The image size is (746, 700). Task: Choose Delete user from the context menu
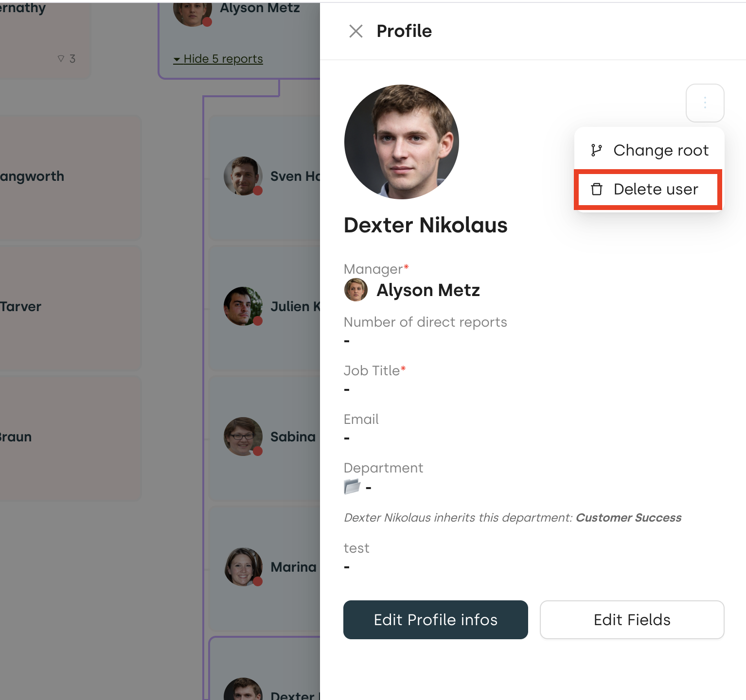(656, 189)
